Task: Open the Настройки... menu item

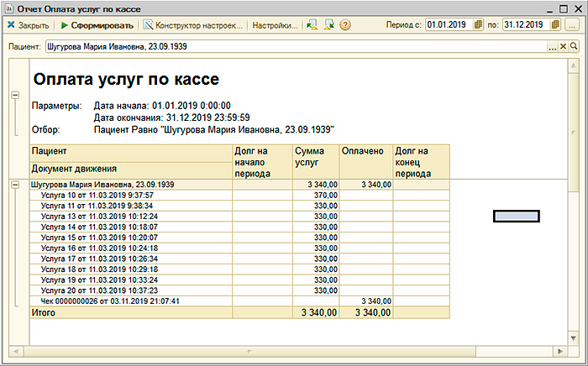Action: 275,25
